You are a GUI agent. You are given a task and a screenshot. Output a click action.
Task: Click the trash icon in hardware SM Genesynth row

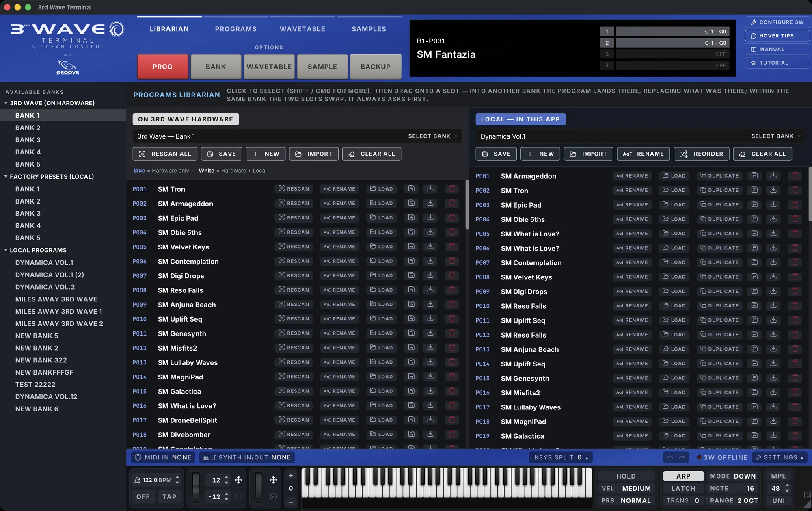[x=452, y=333]
